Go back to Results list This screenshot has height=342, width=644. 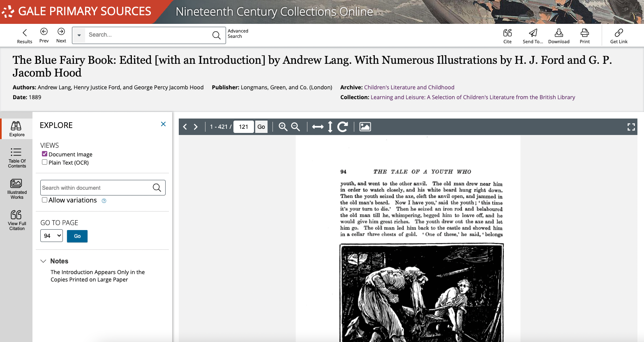tap(25, 36)
